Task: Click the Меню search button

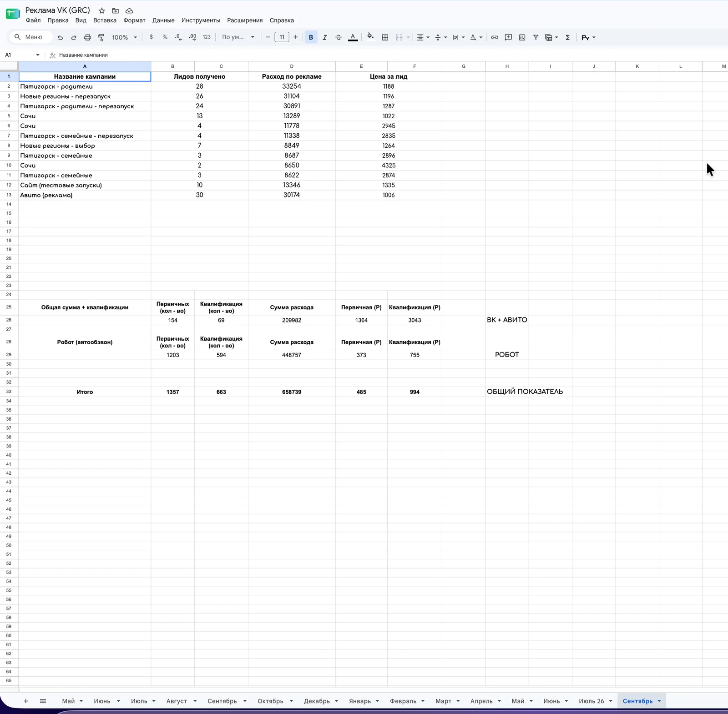Action: click(30, 37)
